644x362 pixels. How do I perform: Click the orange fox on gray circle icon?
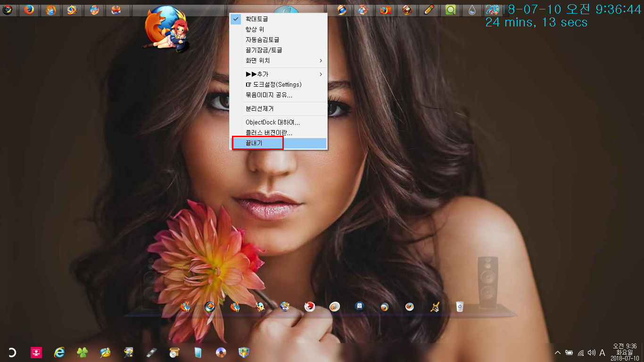click(x=334, y=307)
